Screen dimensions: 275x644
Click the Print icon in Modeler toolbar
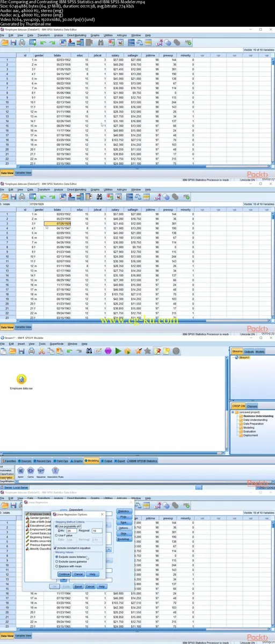pyautogui.click(x=32, y=351)
